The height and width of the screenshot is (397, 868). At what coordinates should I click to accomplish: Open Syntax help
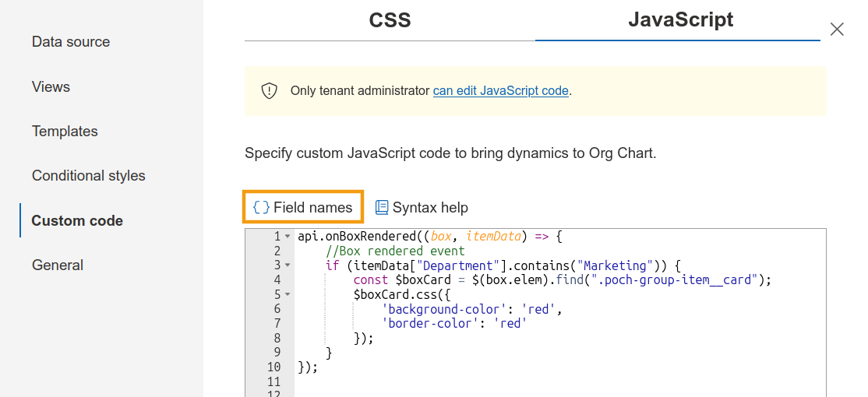point(422,207)
